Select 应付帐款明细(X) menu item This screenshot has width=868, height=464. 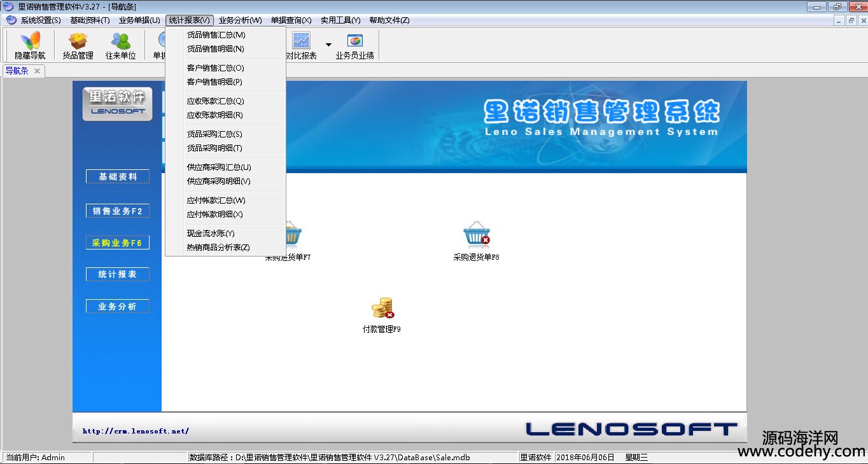225,214
